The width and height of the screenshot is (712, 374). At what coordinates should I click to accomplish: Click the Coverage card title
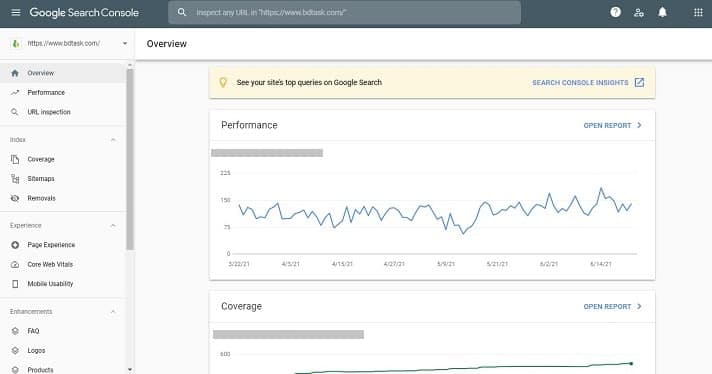coord(242,306)
